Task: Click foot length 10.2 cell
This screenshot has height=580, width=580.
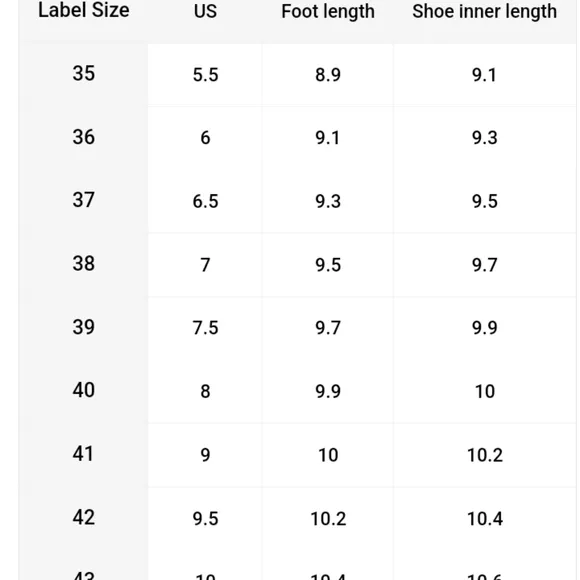Action: point(328,519)
